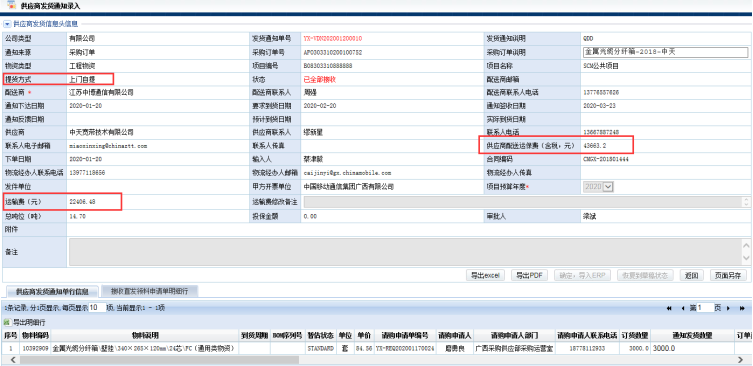Image resolution: width=753 pixels, height=366 pixels.
Task: Click the 订货数量 column header
Action: coord(634,335)
